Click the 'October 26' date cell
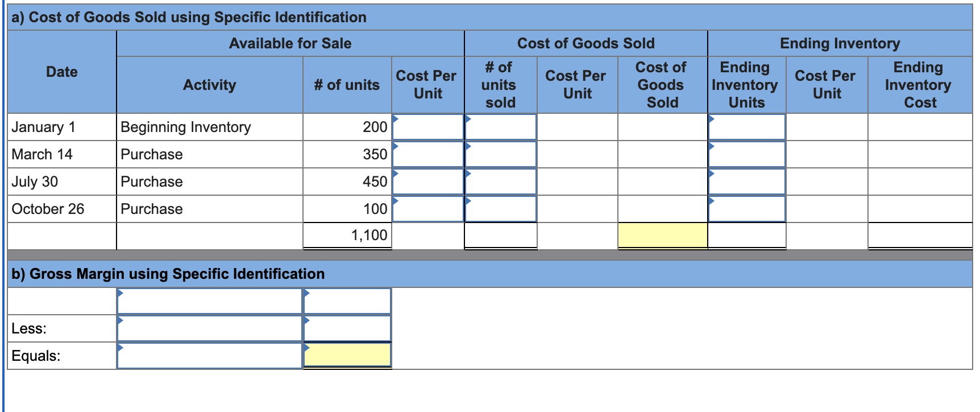The height and width of the screenshot is (412, 980). coord(62,209)
